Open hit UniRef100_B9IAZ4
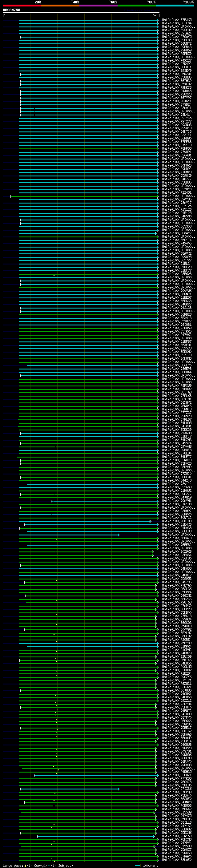Screen dimensions: 197x868 coord(177,33)
